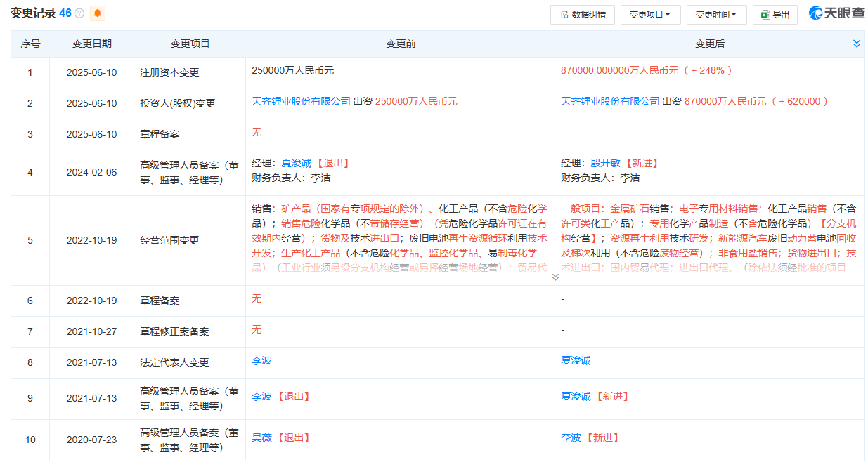Viewport: 868px width, 467px height.
Task: Open 天齐锂业股份有限公司 link in 变更前 column
Action: coord(301,101)
